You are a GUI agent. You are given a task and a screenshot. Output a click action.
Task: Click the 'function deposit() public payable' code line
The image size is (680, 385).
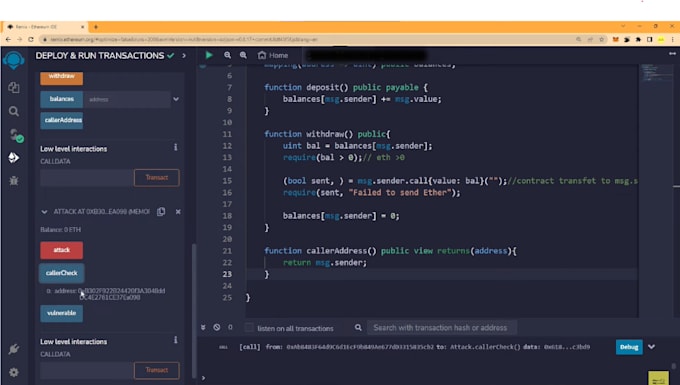[x=346, y=87]
